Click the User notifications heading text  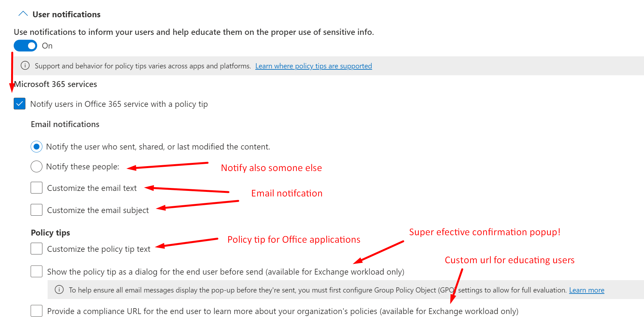pos(66,15)
